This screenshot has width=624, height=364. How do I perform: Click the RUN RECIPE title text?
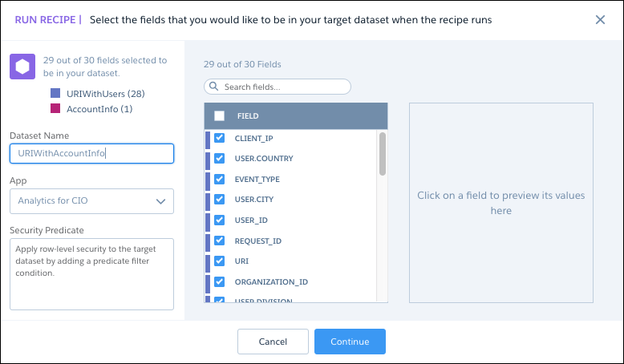[45, 20]
